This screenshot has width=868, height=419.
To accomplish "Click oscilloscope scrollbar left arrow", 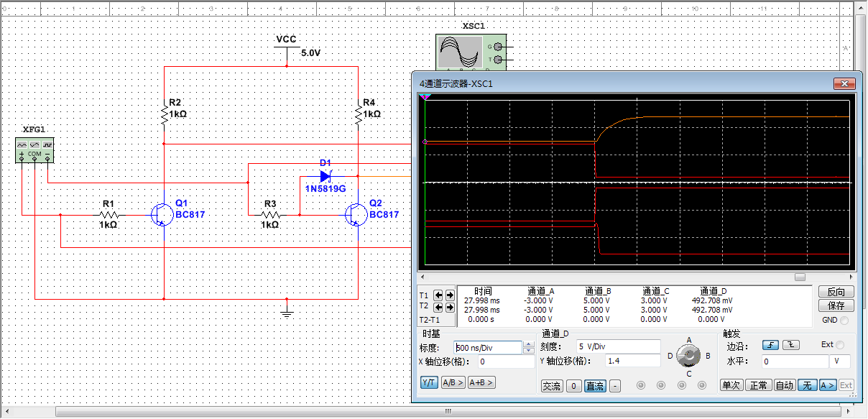I will 423,277.
